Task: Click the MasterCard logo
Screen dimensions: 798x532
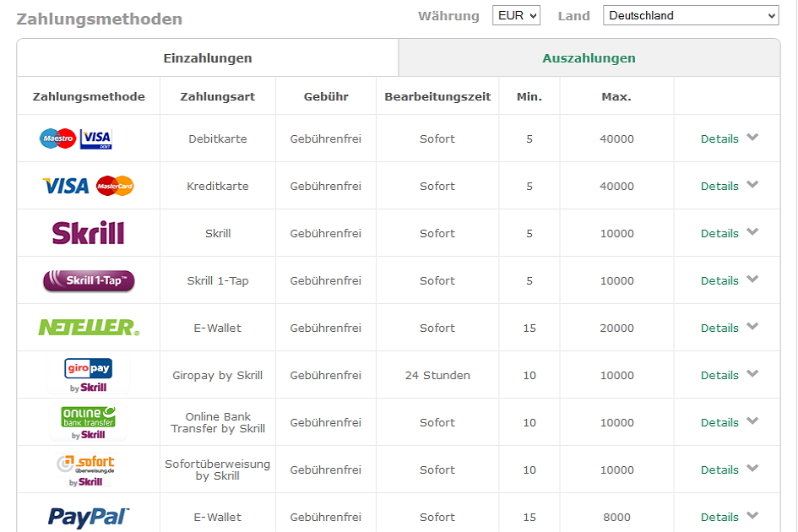Action: [x=115, y=186]
